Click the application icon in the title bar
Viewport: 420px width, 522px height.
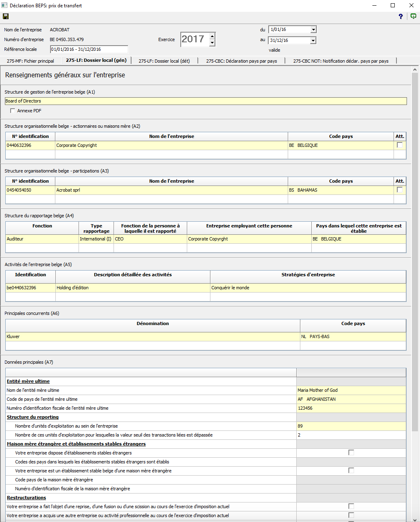pos(4,5)
